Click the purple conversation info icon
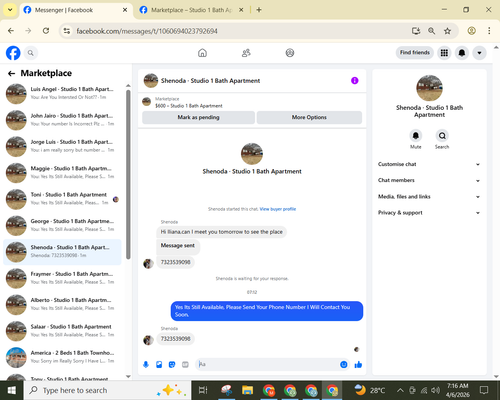This screenshot has height=400, width=500. point(355,81)
